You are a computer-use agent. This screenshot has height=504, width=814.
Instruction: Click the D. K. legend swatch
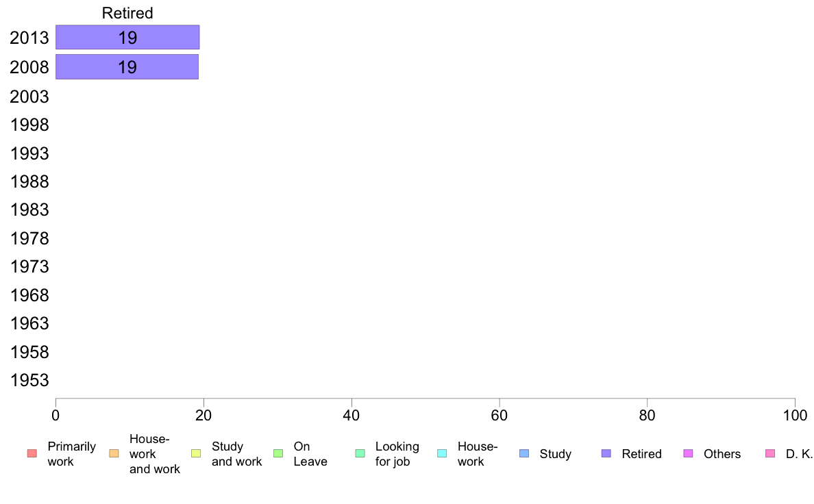coord(770,453)
